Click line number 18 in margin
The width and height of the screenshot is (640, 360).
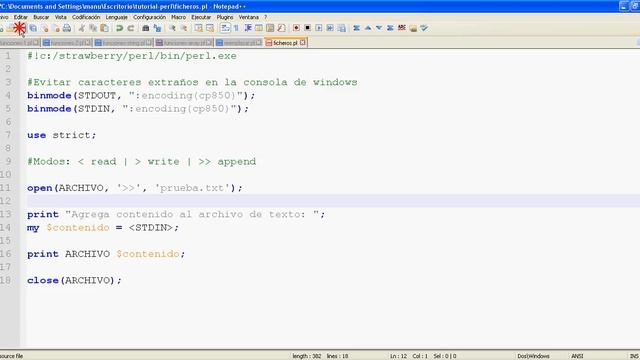pyautogui.click(x=6, y=280)
